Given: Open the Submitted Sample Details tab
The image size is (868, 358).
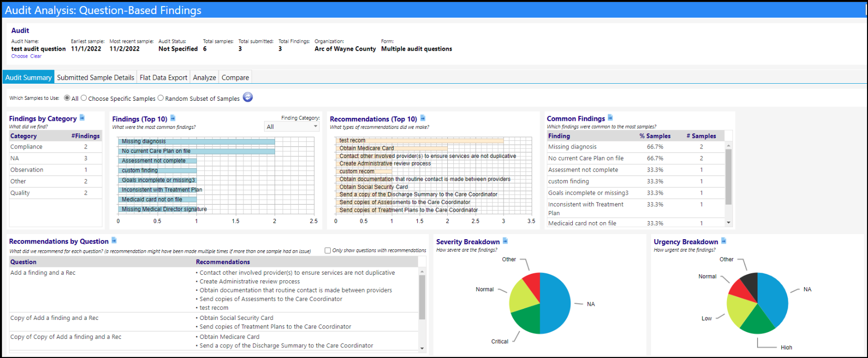Looking at the screenshot, I should point(95,77).
